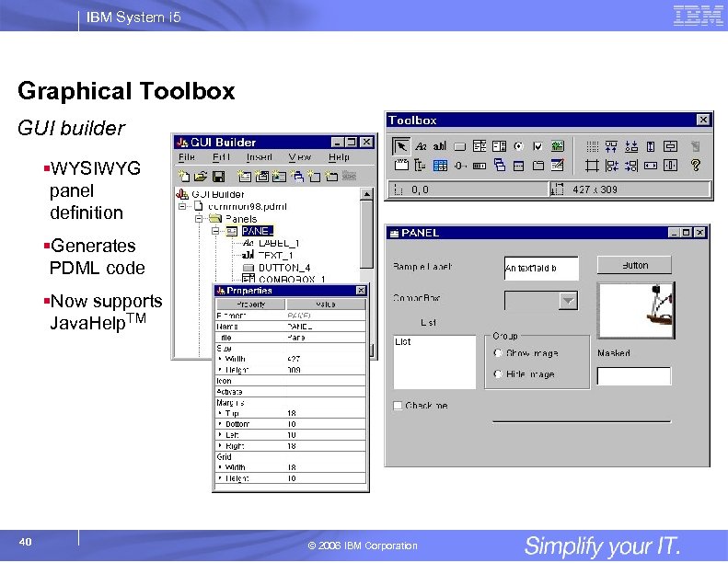Click the Masked input field
This screenshot has height=563, width=728.
tap(634, 376)
